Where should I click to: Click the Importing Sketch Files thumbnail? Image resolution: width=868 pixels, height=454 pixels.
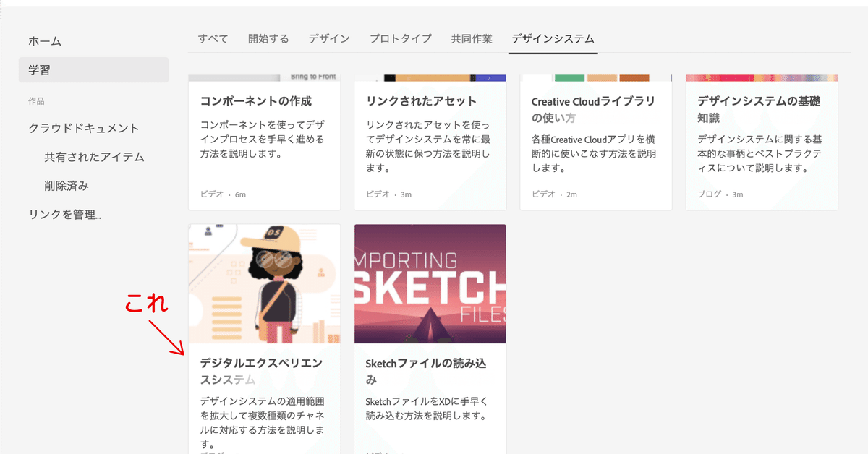(x=430, y=284)
